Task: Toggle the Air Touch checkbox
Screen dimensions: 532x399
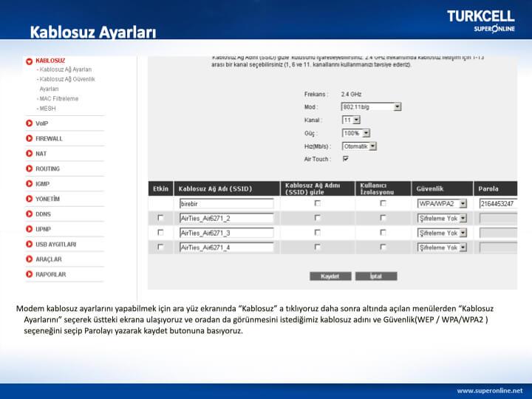Action: click(345, 159)
